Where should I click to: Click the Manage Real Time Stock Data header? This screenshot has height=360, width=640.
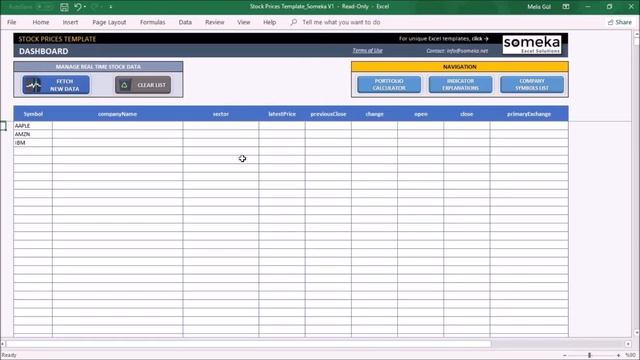[98, 67]
